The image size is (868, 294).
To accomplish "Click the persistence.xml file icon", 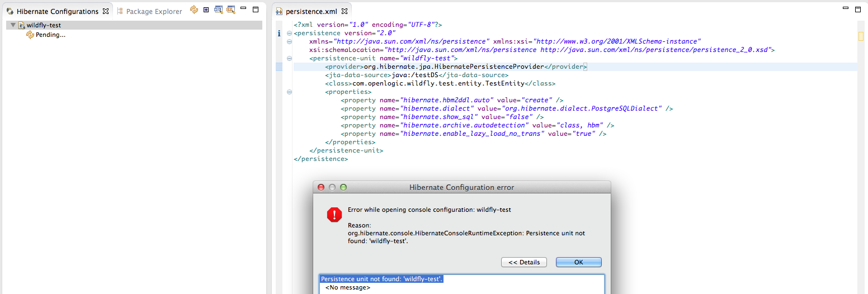I will (x=279, y=11).
